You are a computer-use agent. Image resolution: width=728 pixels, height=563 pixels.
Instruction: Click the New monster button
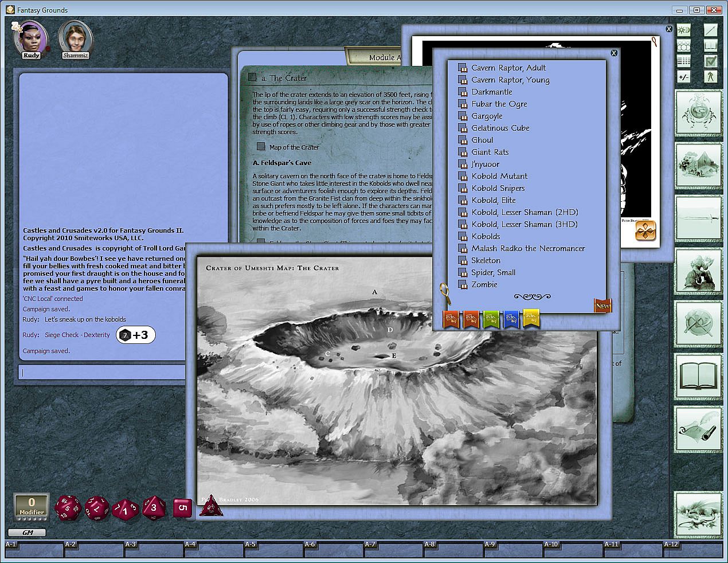(602, 306)
